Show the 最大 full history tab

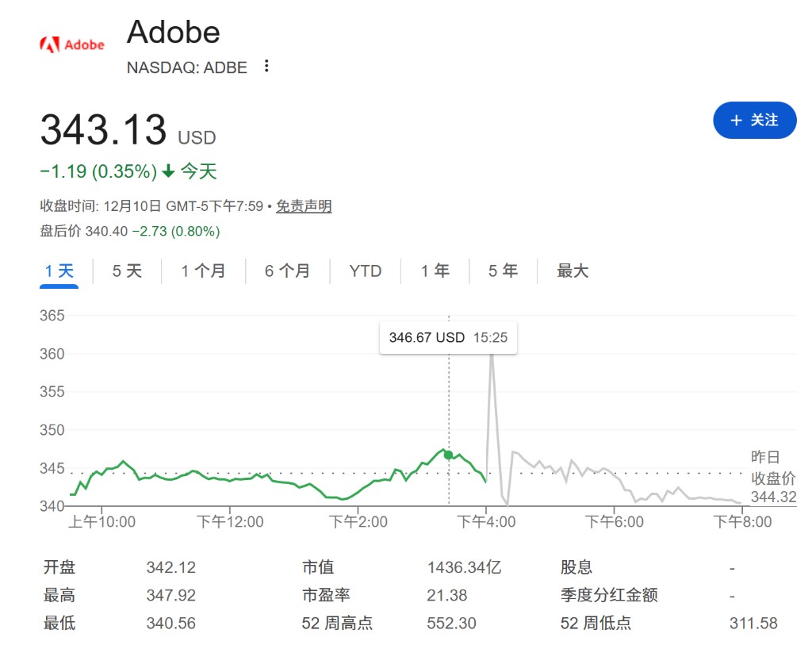tap(573, 271)
